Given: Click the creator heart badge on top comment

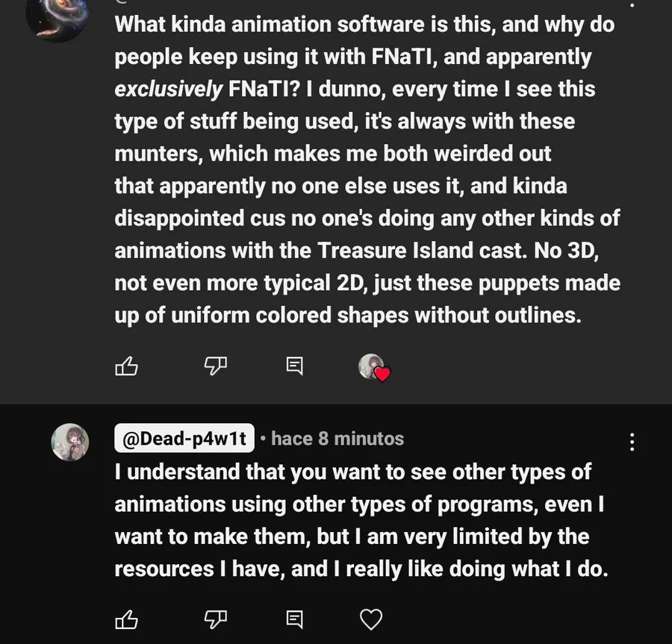Looking at the screenshot, I should 374,367.
